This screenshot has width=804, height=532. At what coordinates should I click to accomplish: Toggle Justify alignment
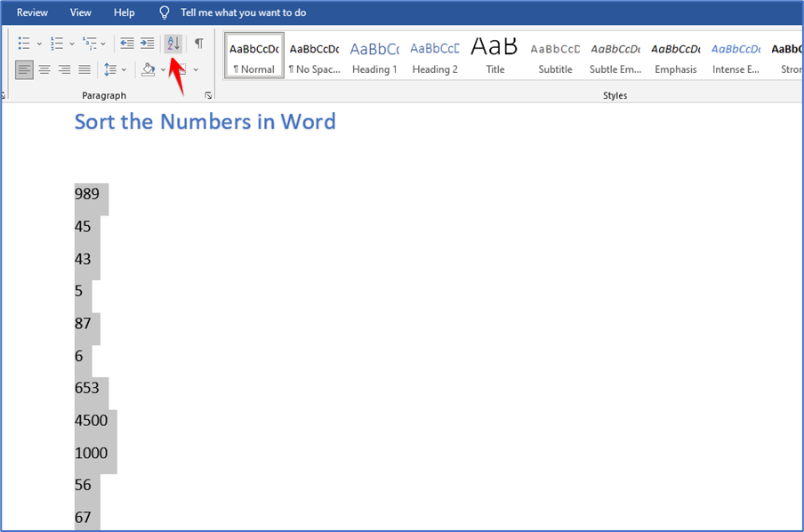(x=83, y=69)
